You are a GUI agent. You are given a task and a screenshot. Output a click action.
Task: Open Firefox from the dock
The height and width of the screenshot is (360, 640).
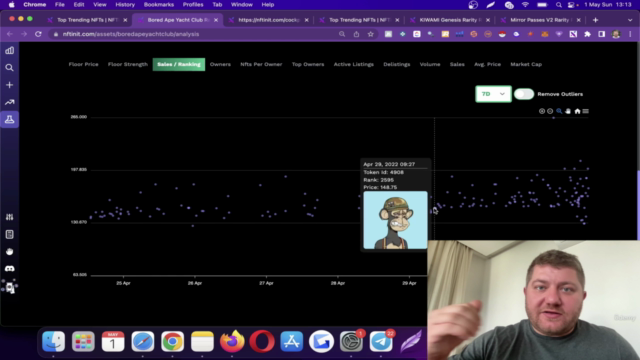(x=232, y=342)
